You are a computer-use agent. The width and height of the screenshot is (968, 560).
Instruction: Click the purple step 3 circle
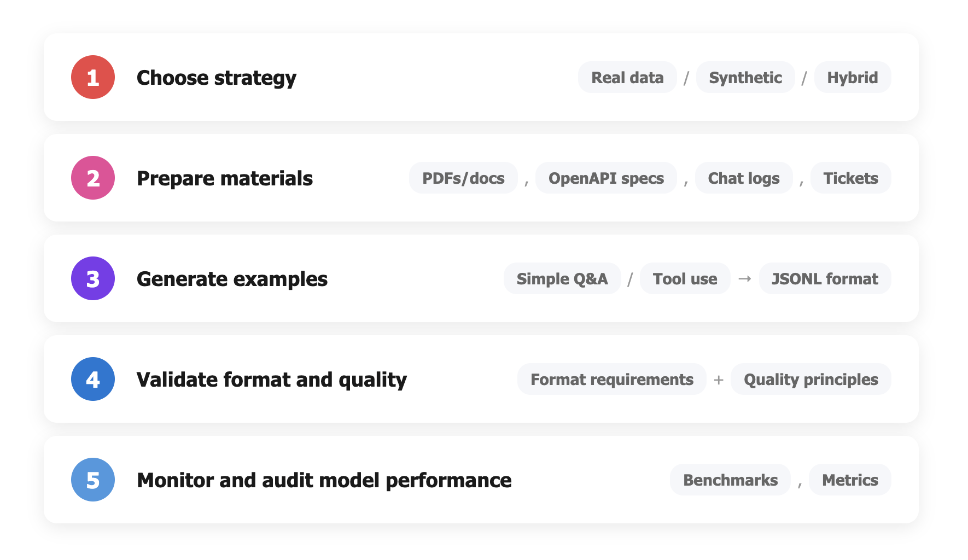coord(93,278)
